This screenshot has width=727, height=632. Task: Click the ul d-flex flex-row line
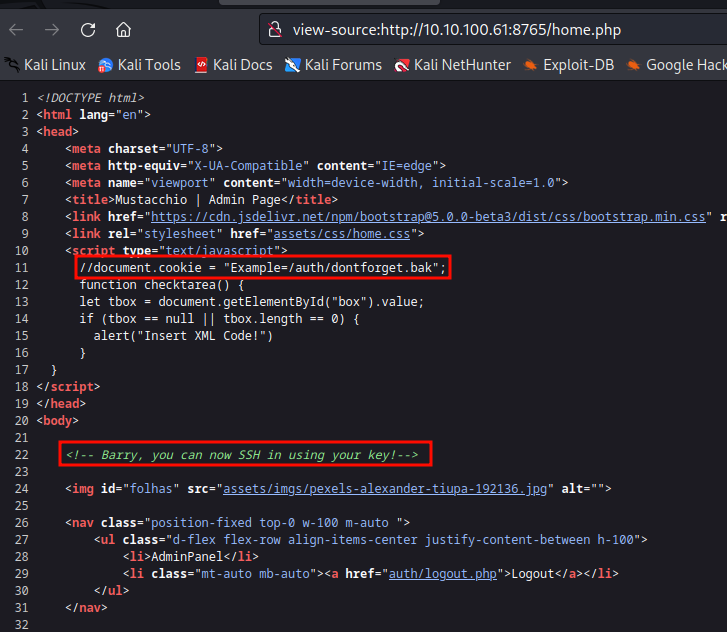click(370, 540)
